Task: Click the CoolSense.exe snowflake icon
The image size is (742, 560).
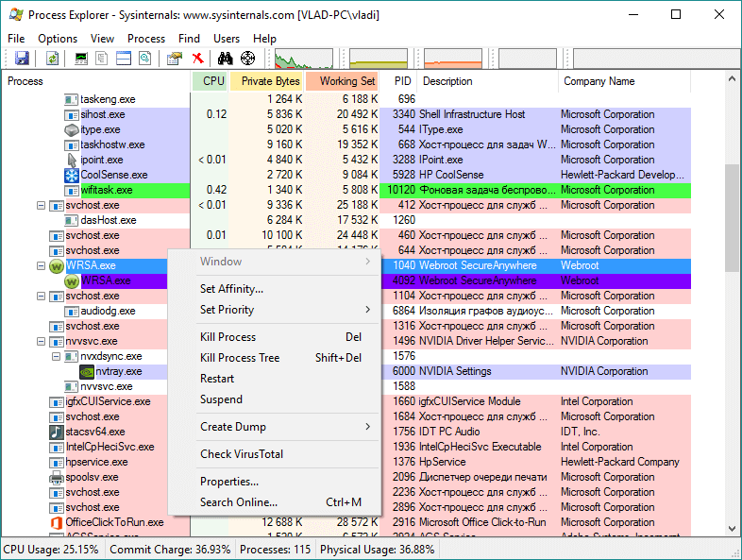Action: (x=72, y=175)
